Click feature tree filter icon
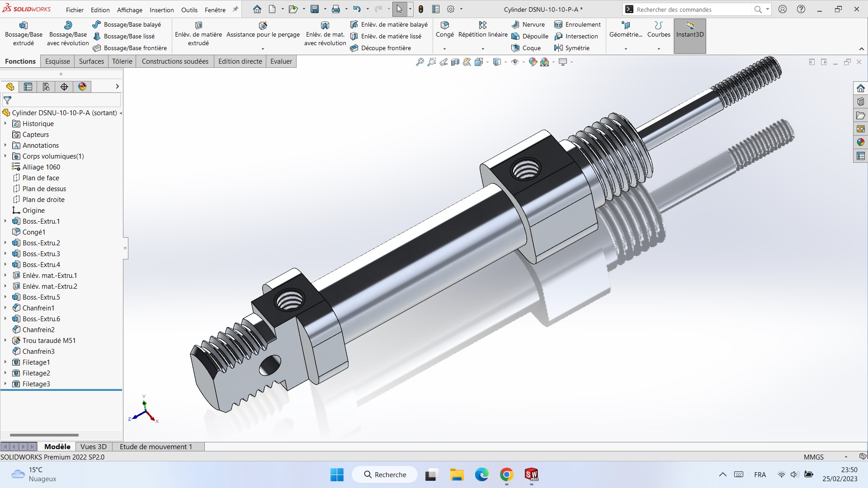The image size is (868, 488). coord(8,100)
